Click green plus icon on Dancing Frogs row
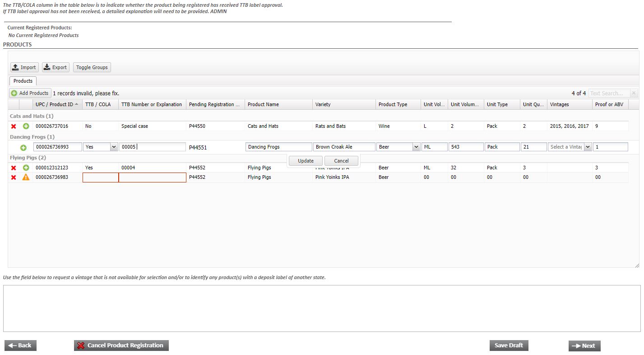This screenshot has height=355, width=644. click(x=23, y=148)
